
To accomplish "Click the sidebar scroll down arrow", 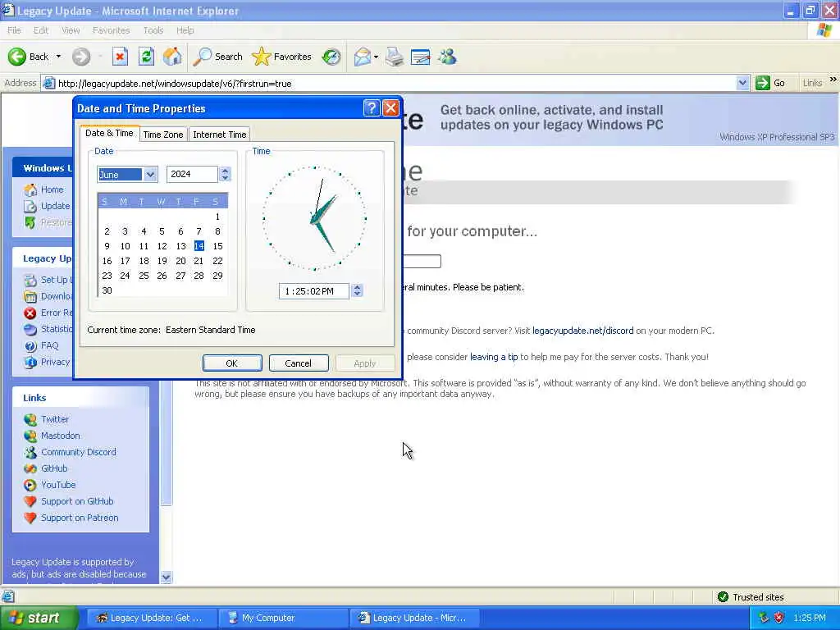I will click(166, 577).
